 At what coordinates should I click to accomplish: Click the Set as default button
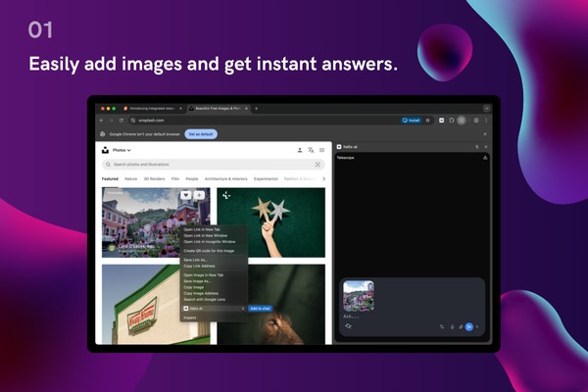201,134
